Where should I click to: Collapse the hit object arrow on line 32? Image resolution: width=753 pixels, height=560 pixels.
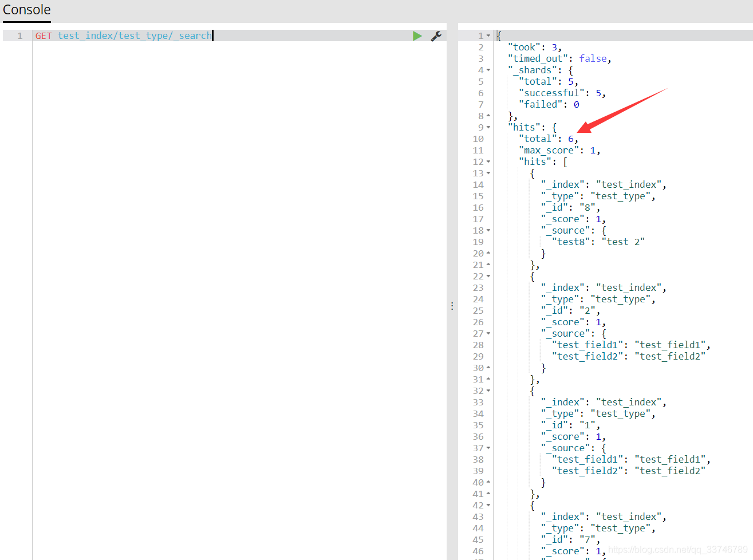[488, 391]
